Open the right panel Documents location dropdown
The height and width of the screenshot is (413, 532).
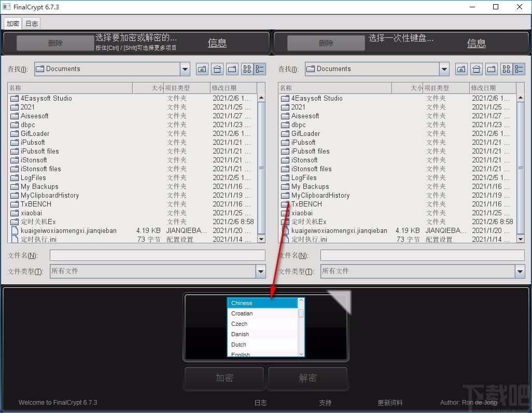pyautogui.click(x=444, y=68)
